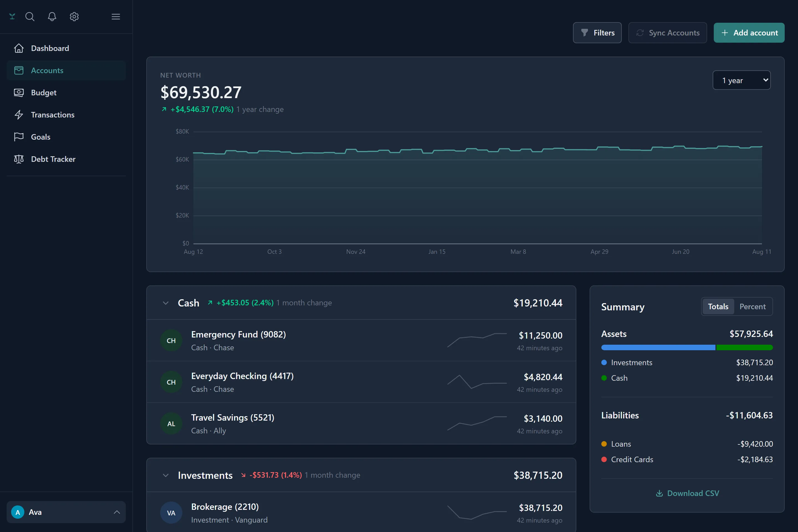Click the Budget banknote icon
This screenshot has height=532, width=798.
[19, 93]
